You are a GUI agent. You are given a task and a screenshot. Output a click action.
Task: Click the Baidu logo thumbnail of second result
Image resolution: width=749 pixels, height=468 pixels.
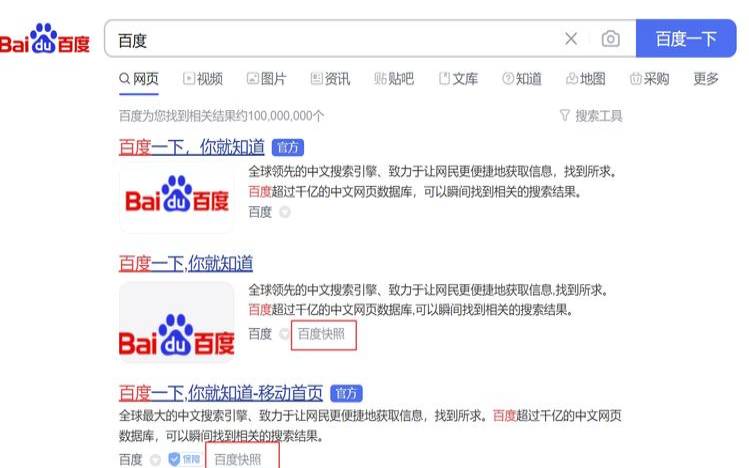point(177,322)
